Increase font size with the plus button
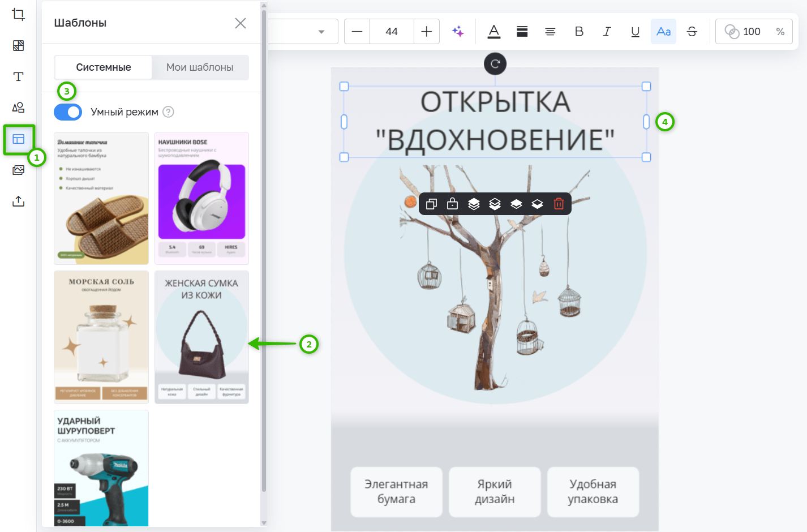The height and width of the screenshot is (532, 807). coord(427,32)
